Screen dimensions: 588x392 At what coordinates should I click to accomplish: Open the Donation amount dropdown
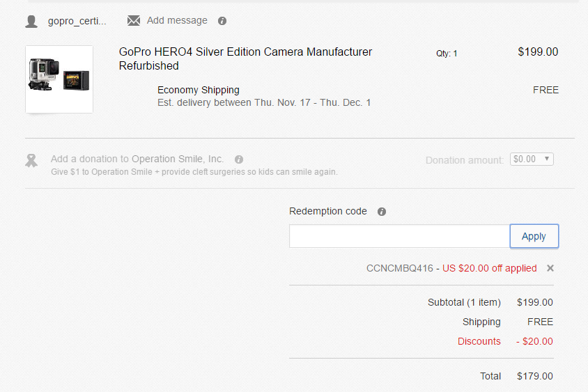(532, 159)
